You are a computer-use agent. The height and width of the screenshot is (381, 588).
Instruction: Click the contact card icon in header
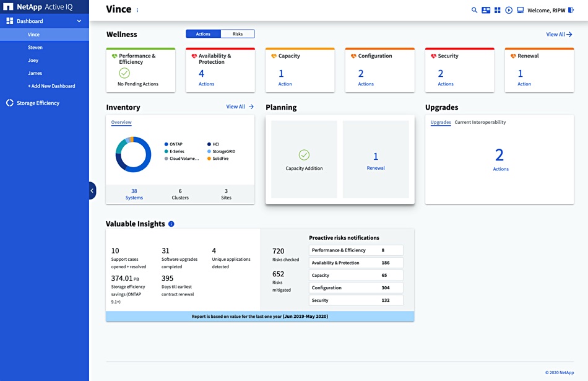click(486, 10)
